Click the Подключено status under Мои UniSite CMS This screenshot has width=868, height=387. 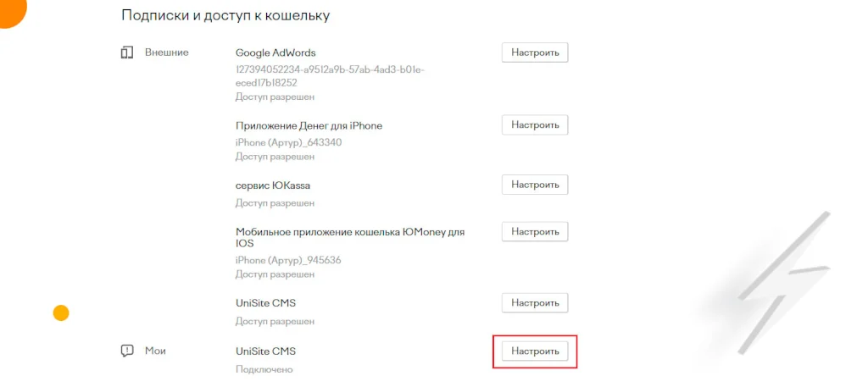coord(264,369)
